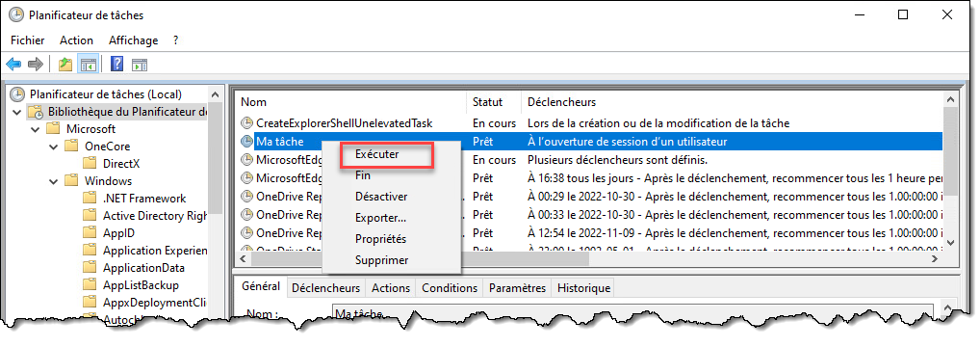Select the DirectX folder in the tree
Image resolution: width=980 pixels, height=347 pixels.
121,164
